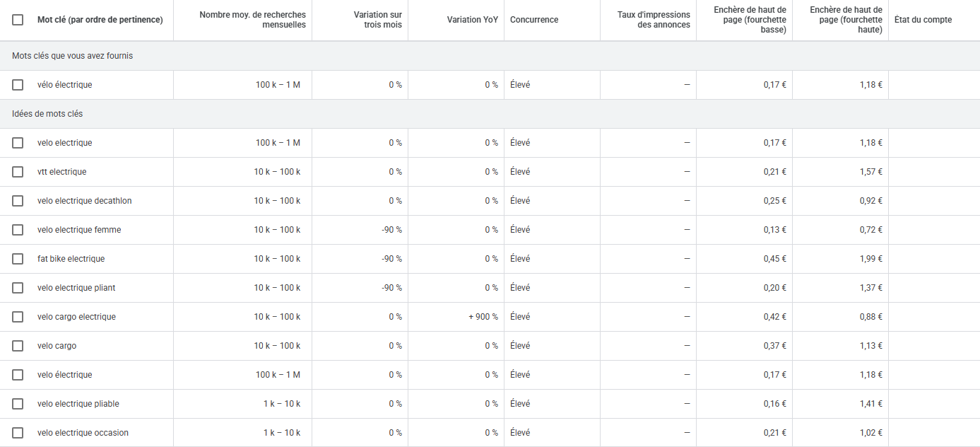Click the 'velo electrique femme' keyword text
The image size is (980, 447).
[79, 230]
